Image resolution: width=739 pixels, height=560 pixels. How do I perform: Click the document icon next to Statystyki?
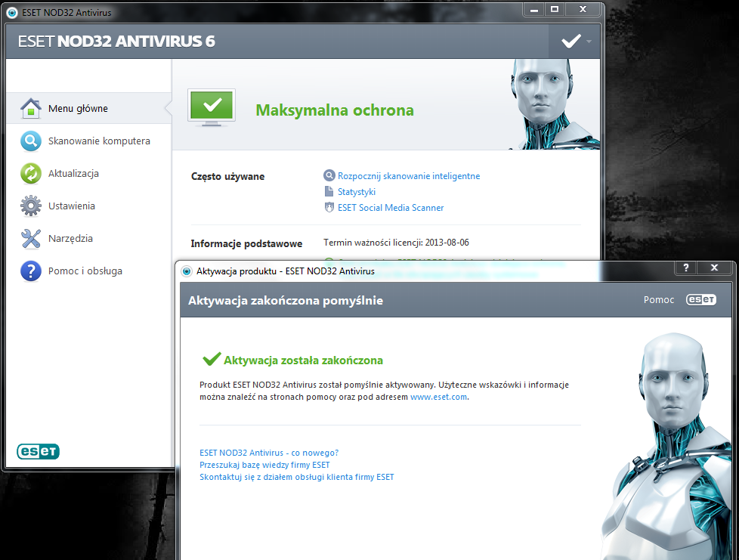(x=329, y=191)
